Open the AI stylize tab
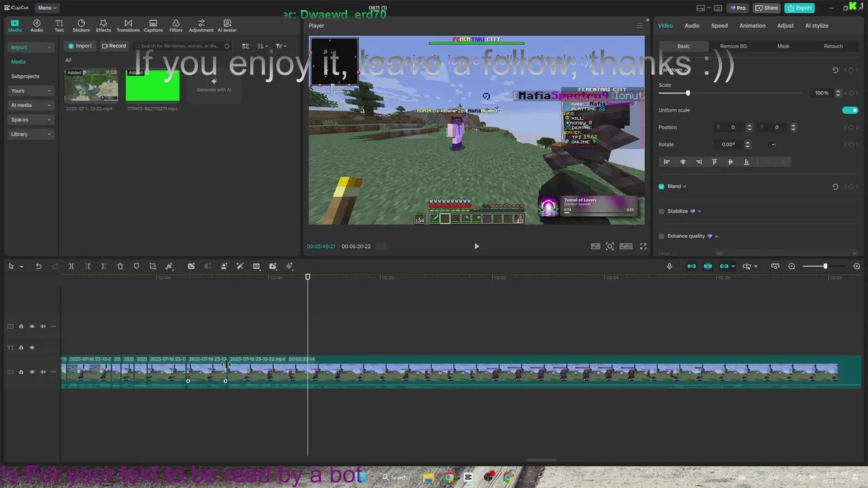Screen dimensions: 868x488 (816, 26)
